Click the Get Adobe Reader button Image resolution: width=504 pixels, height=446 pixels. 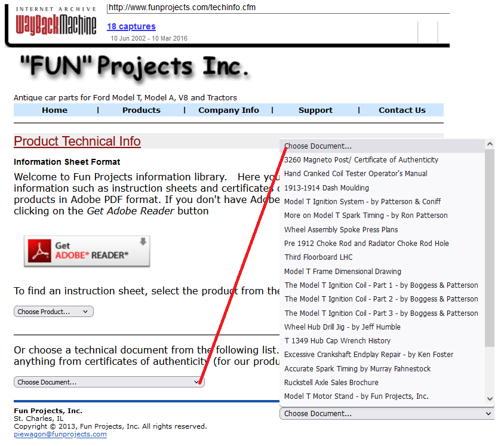click(87, 251)
